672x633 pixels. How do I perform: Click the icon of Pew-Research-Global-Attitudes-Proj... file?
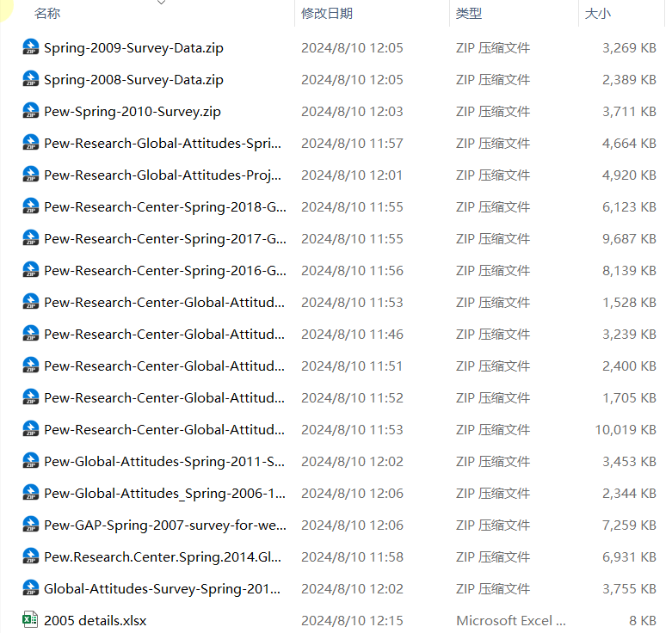click(x=30, y=175)
